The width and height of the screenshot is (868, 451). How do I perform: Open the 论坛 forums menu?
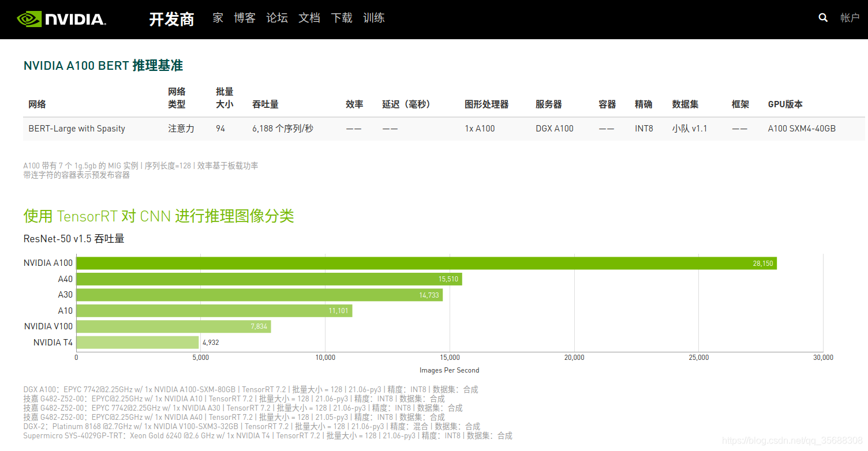[x=277, y=18]
